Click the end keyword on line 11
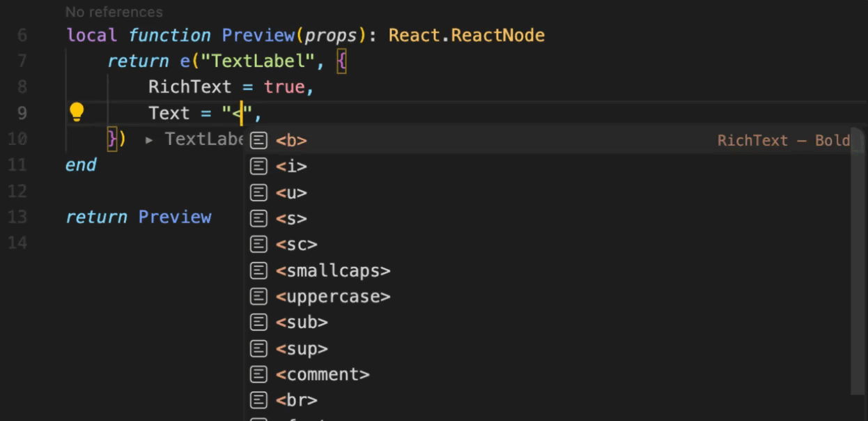 click(81, 165)
